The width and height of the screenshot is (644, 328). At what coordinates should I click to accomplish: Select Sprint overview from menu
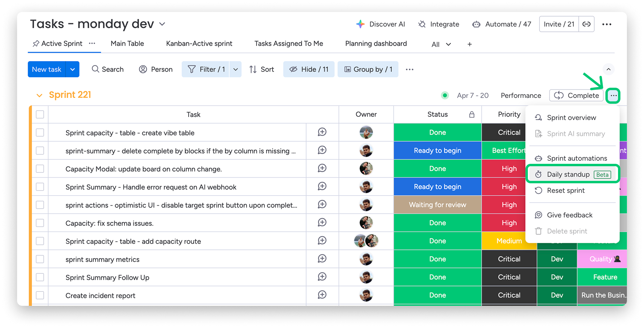(x=573, y=117)
